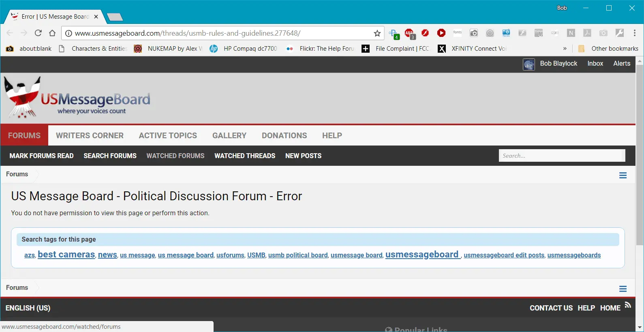Viewport: 644px width, 332px height.
Task: Open the GALLERY tab
Action: pos(229,135)
